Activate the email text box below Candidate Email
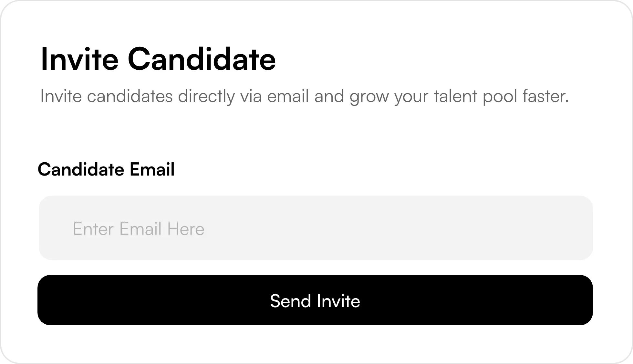Image resolution: width=633 pixels, height=364 pixels. pos(316,228)
